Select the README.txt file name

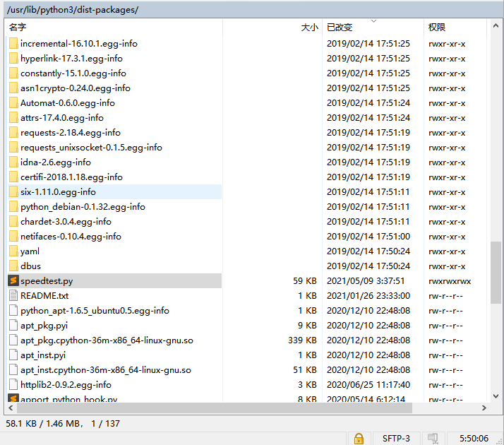point(44,295)
